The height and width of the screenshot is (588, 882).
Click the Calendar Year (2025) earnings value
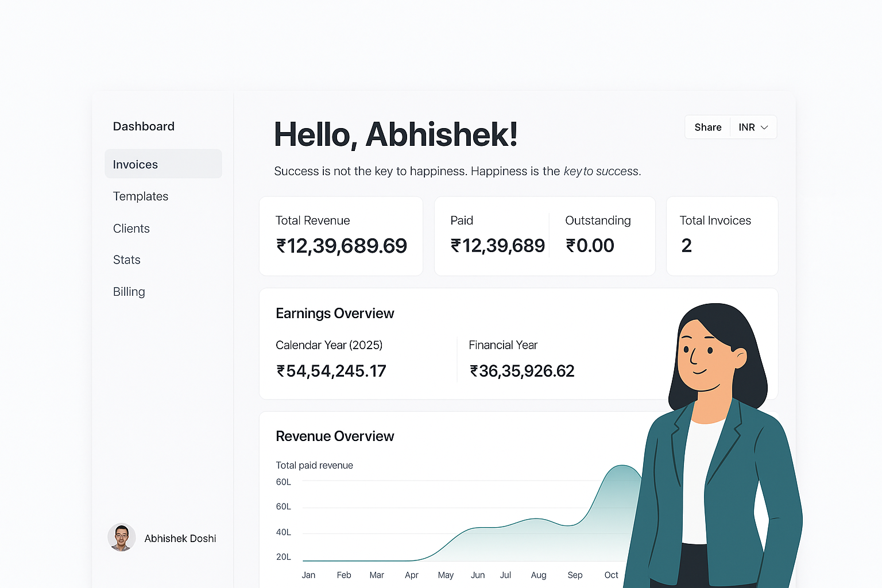coord(331,370)
